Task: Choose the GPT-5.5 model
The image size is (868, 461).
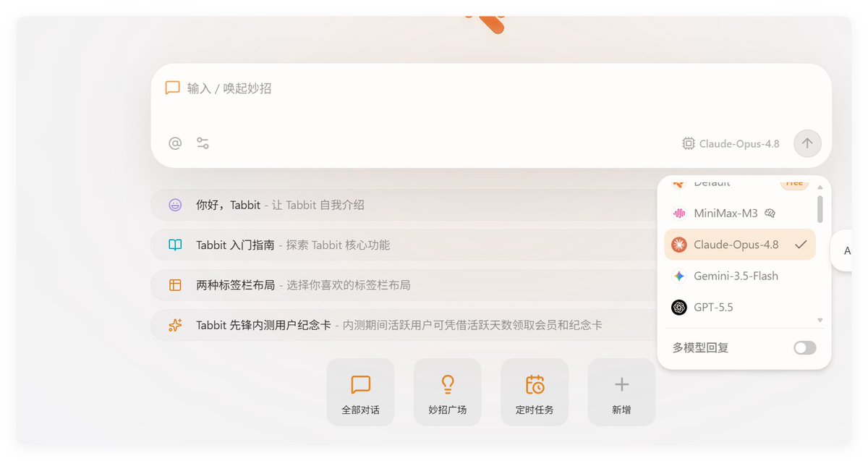Action: pyautogui.click(x=740, y=308)
